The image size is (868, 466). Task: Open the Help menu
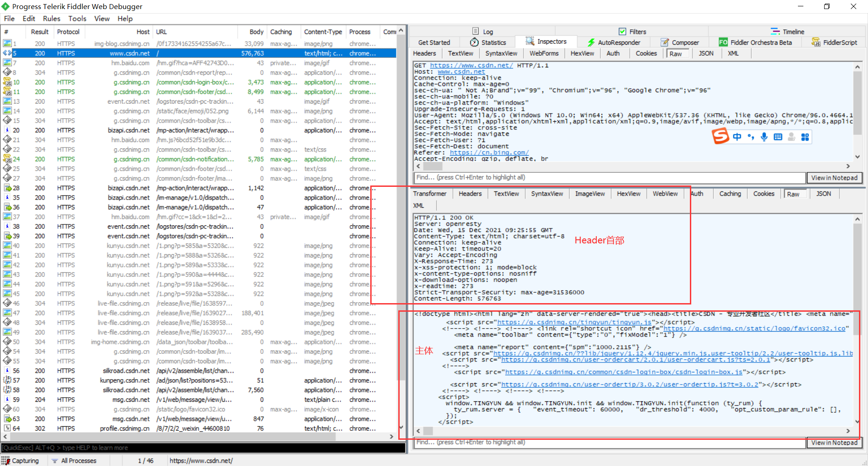pos(125,19)
